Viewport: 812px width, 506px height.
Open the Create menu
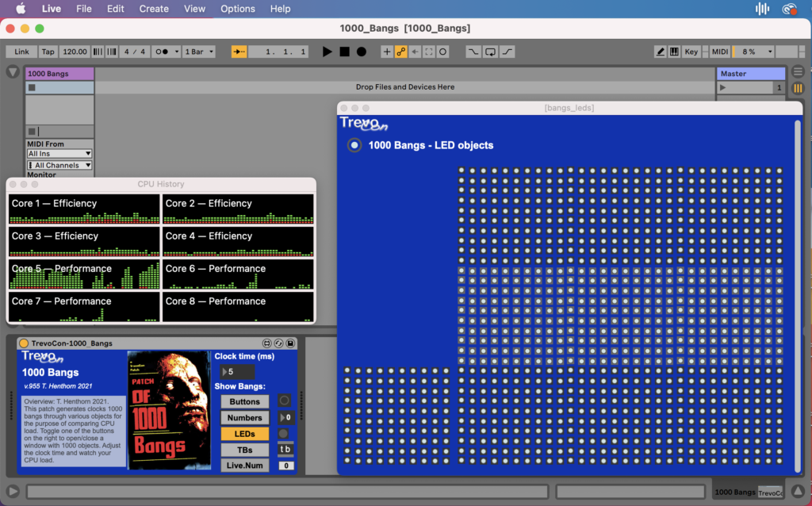click(154, 9)
